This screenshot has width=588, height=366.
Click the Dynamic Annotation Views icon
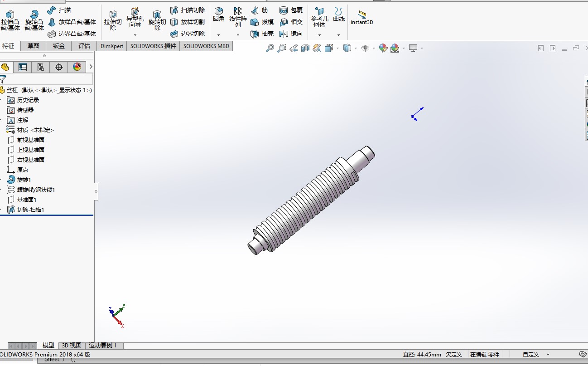point(317,48)
